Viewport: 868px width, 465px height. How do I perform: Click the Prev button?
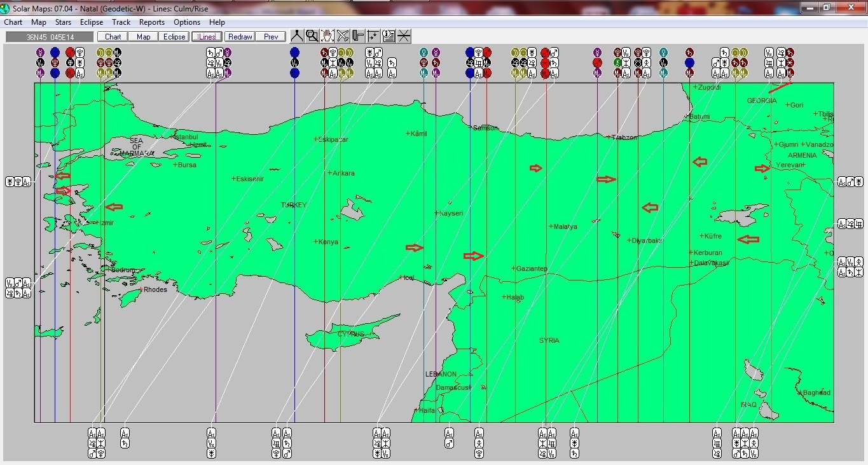pyautogui.click(x=271, y=36)
